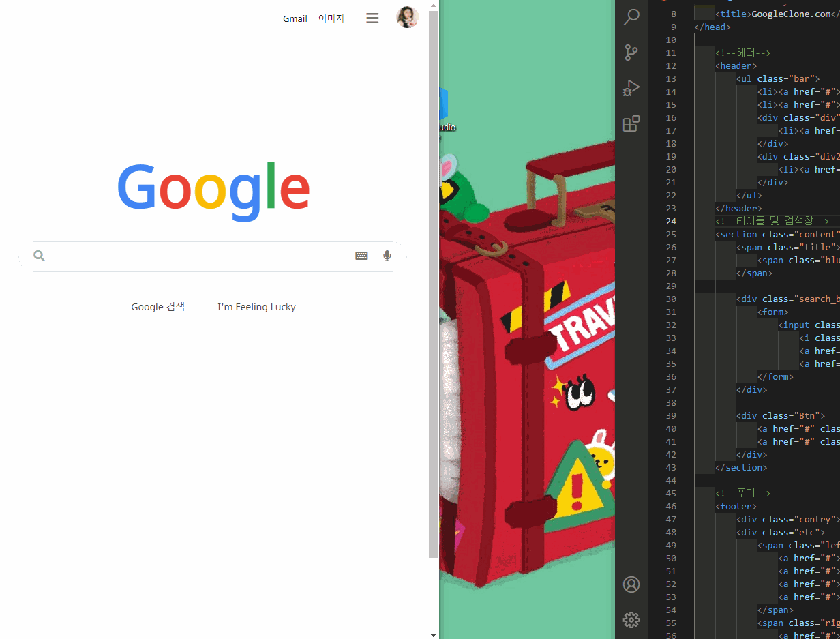
Task: Click the </form> tag on line 36
Action: (775, 376)
